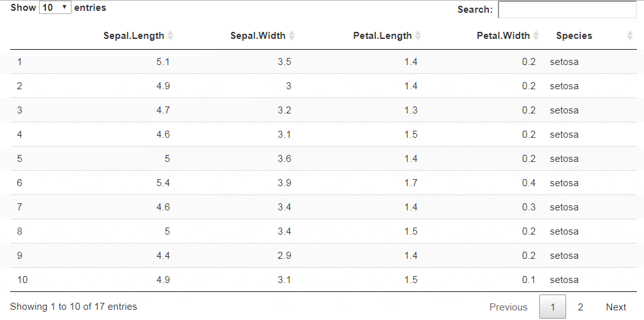Image resolution: width=644 pixels, height=320 pixels.
Task: Go to page 2 of the table
Action: click(580, 307)
